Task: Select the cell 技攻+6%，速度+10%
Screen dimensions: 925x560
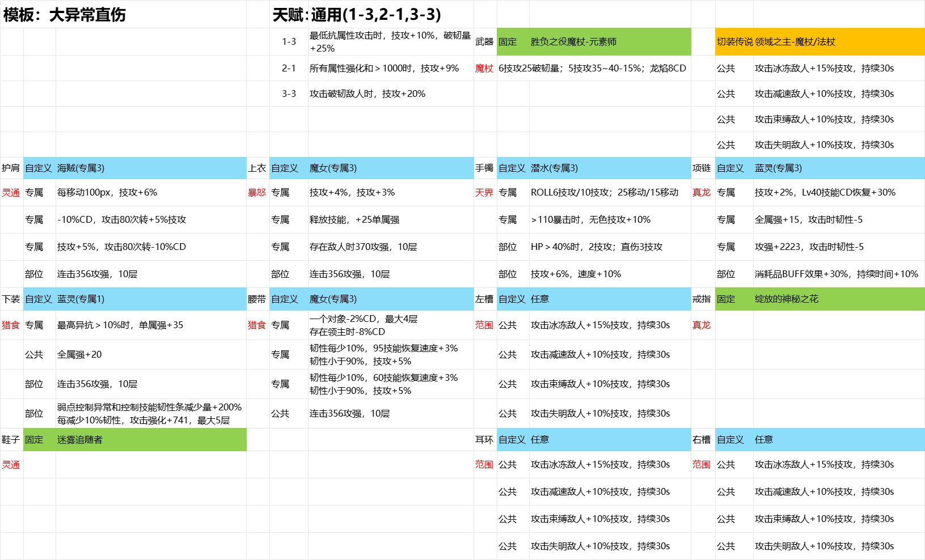Action: pyautogui.click(x=610, y=274)
